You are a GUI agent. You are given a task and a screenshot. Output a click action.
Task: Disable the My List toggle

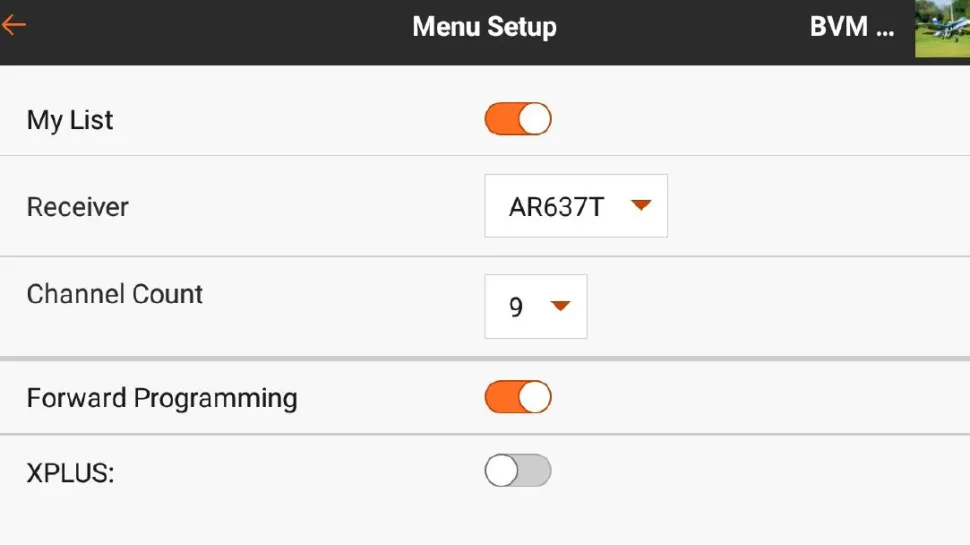518,119
